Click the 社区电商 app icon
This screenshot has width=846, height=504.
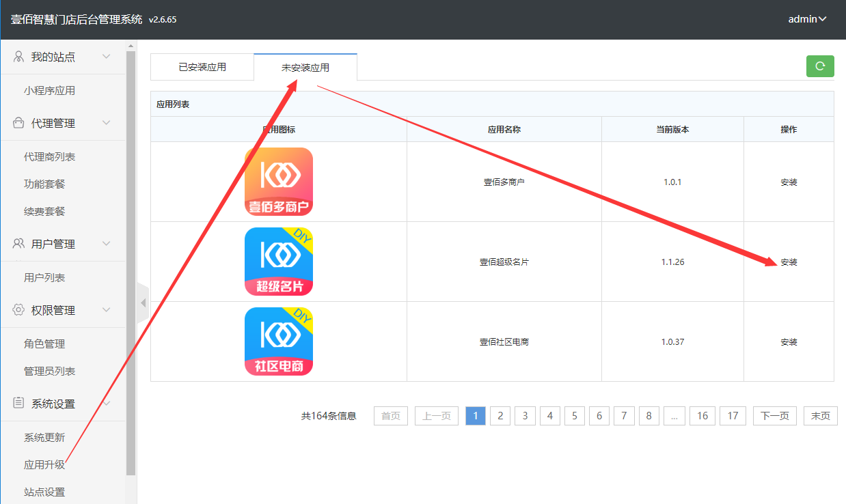coord(279,341)
